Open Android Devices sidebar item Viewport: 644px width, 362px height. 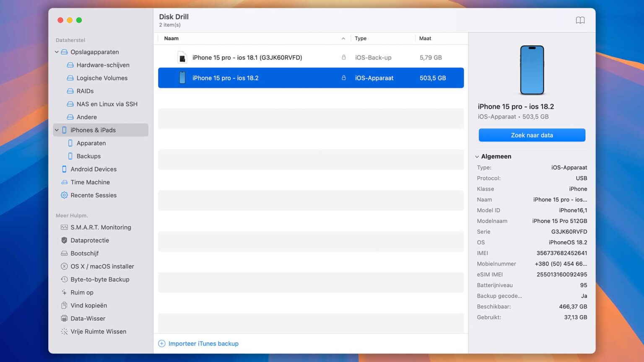(x=93, y=169)
